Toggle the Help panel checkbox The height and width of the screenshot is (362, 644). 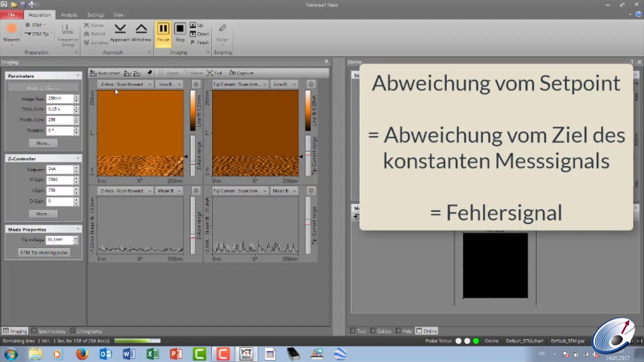398,331
